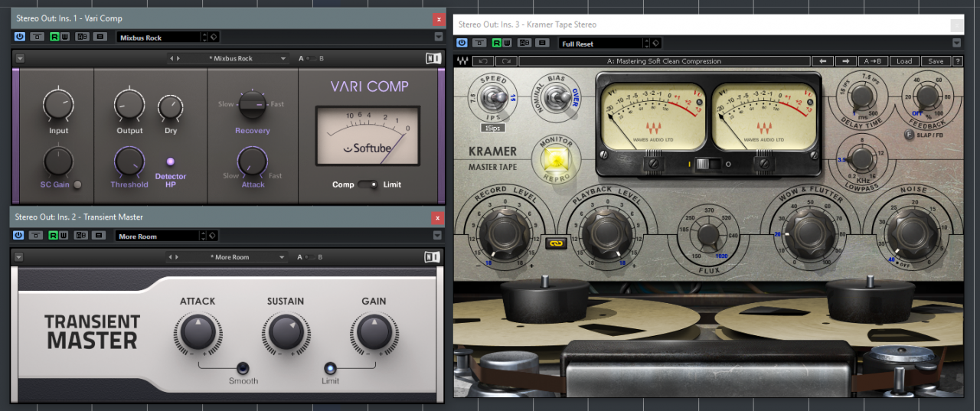The height and width of the screenshot is (411, 980).
Task: Disable Limit on Transient Master
Action: (331, 367)
